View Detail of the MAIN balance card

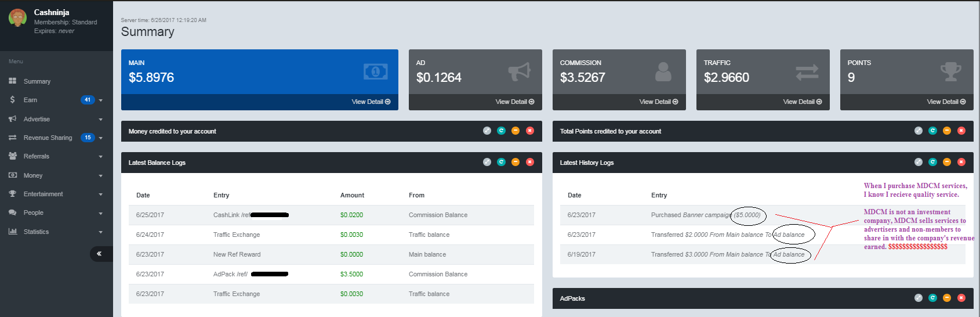click(371, 102)
